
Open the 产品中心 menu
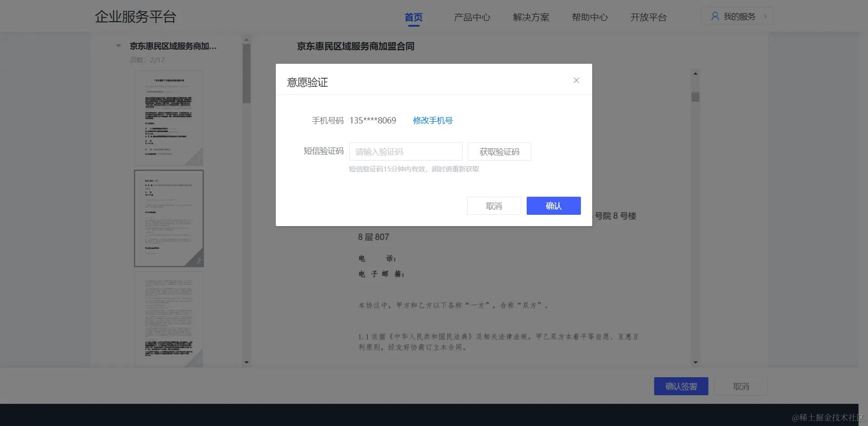472,17
